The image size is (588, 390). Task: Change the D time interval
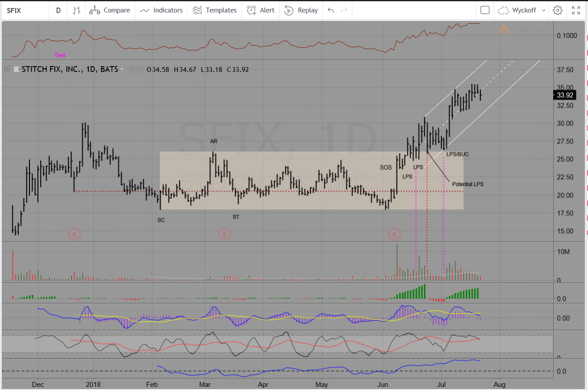[58, 10]
